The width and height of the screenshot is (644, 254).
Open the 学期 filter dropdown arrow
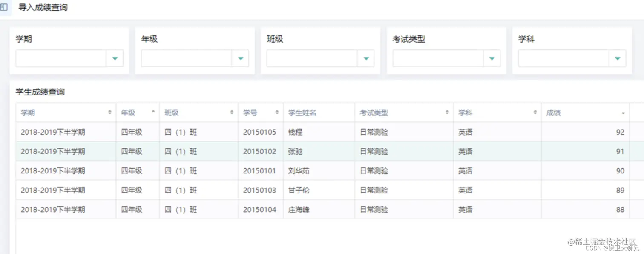click(x=115, y=58)
